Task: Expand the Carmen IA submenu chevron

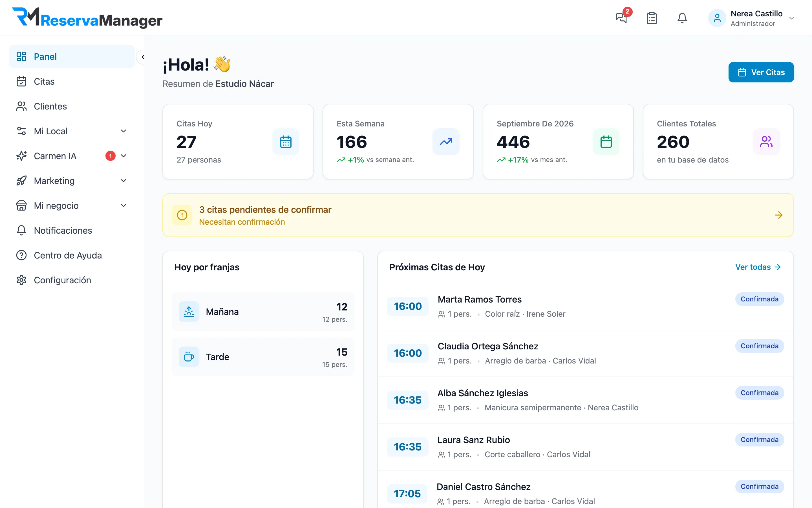Action: [123, 156]
